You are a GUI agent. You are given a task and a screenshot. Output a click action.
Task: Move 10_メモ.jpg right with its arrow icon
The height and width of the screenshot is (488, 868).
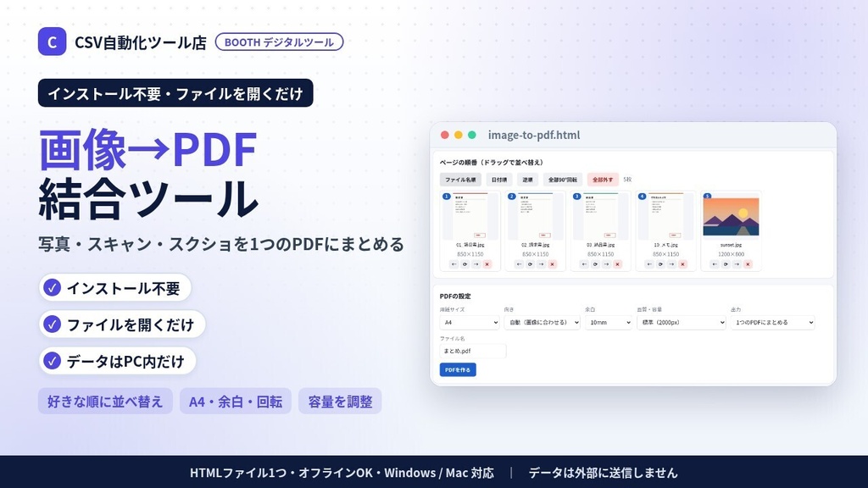coord(671,264)
